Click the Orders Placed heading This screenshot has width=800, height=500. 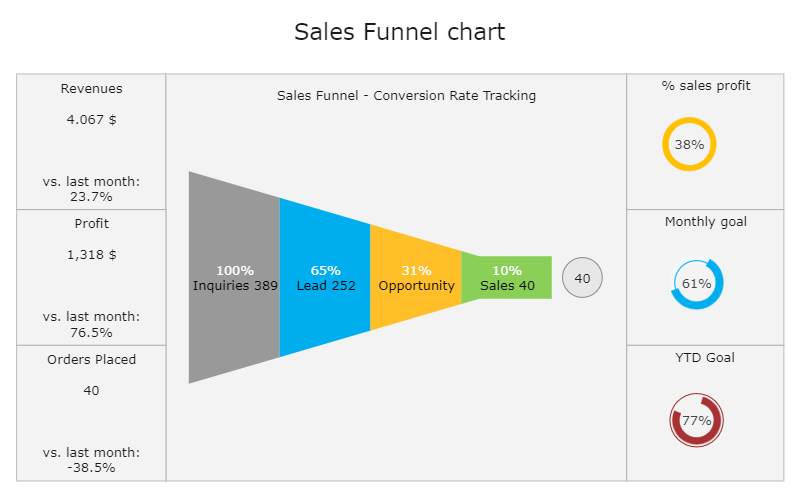[91, 360]
